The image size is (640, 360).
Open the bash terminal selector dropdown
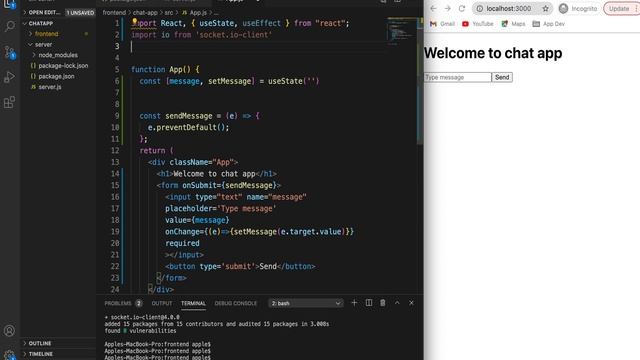305,303
